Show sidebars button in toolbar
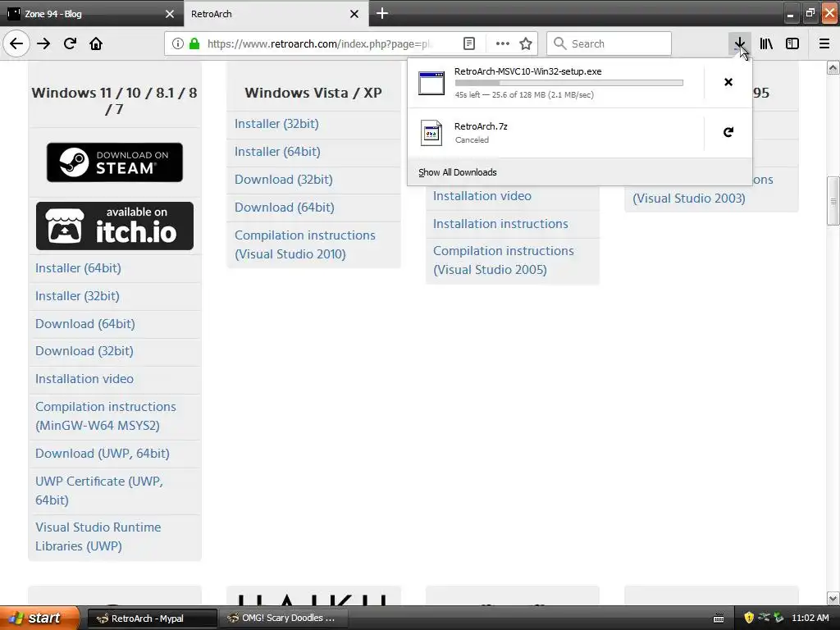 tap(792, 44)
